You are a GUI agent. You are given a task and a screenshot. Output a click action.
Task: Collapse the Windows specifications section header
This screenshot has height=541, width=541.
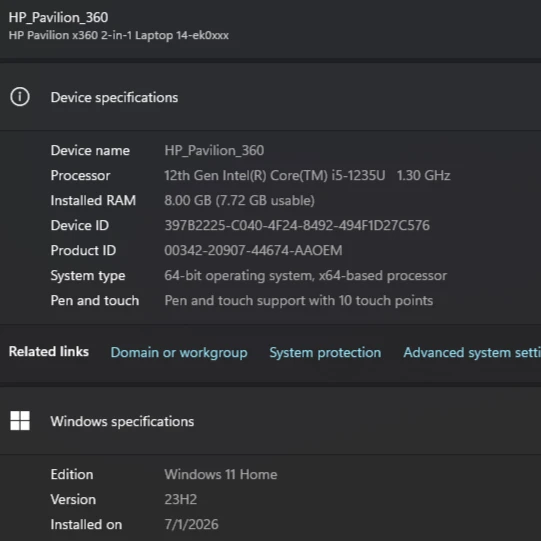tap(270, 421)
